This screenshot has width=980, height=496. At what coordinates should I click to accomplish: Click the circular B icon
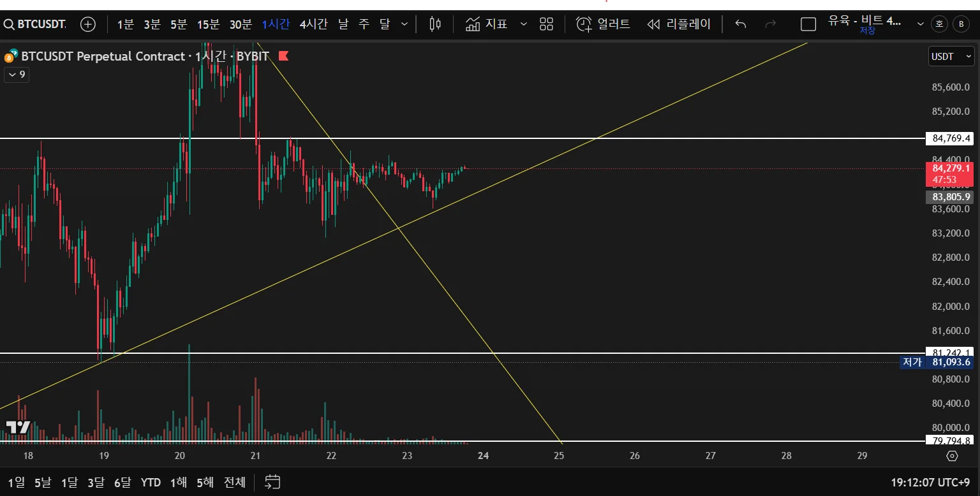coord(961,24)
